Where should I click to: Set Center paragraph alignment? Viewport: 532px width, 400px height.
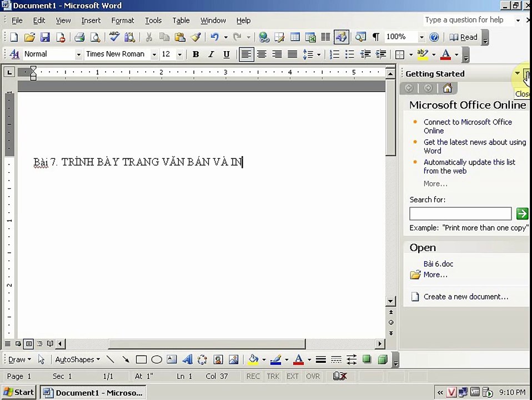coord(262,54)
